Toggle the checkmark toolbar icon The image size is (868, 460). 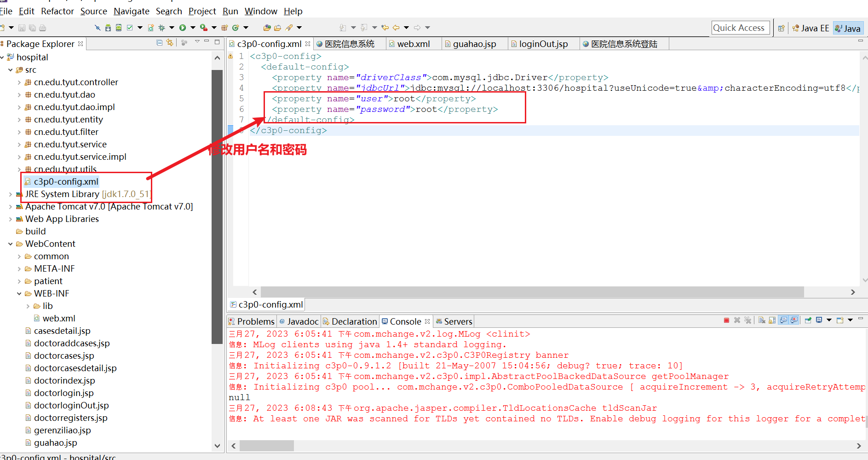pos(130,28)
